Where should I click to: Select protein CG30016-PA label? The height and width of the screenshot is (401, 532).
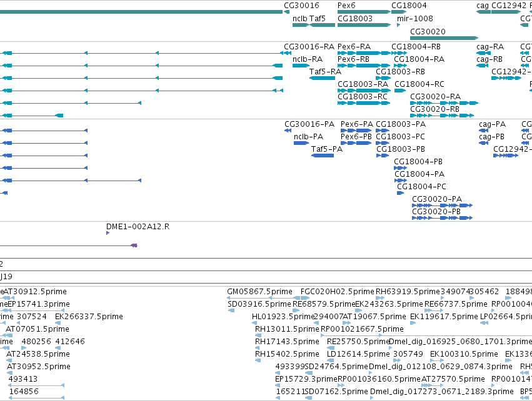309,124
